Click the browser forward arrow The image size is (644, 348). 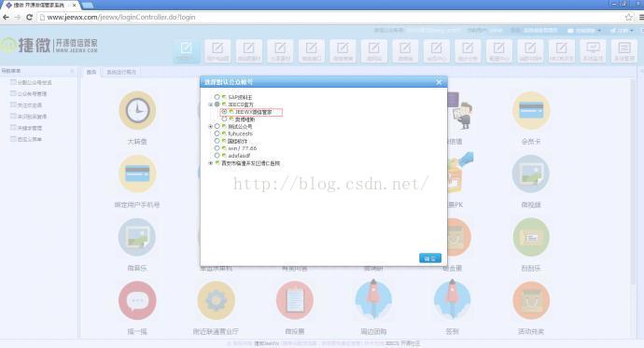[17, 17]
